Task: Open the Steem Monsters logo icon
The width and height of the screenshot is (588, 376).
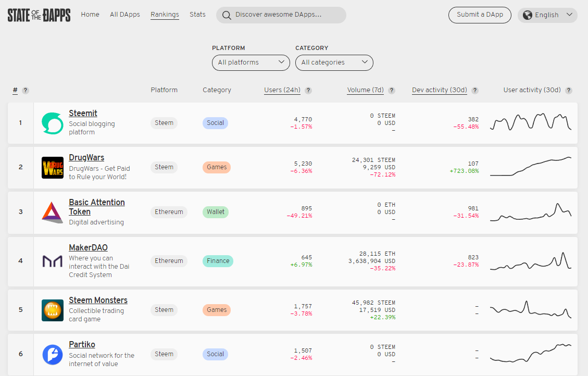Action: (52, 310)
